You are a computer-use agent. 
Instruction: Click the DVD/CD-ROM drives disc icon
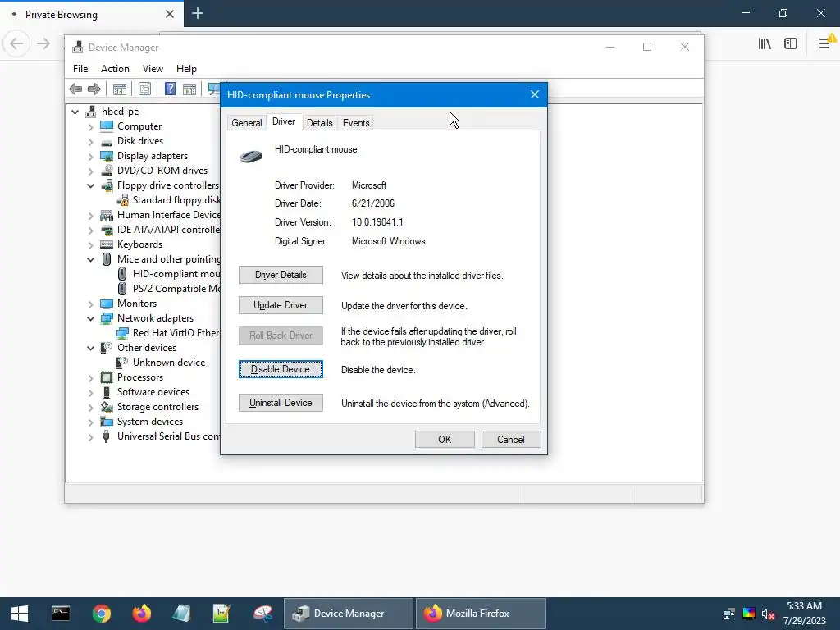click(x=107, y=171)
